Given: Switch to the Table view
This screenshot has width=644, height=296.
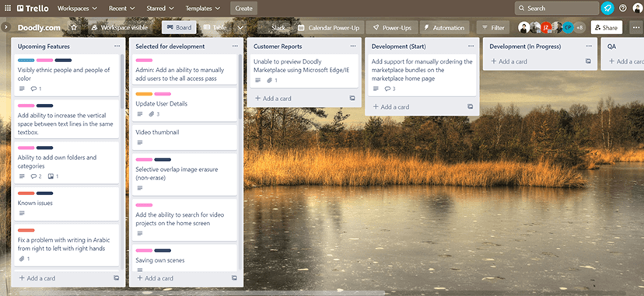Looking at the screenshot, I should [x=215, y=27].
